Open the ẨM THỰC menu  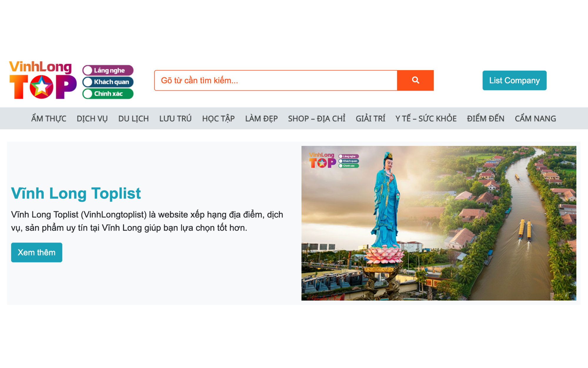[x=49, y=118]
